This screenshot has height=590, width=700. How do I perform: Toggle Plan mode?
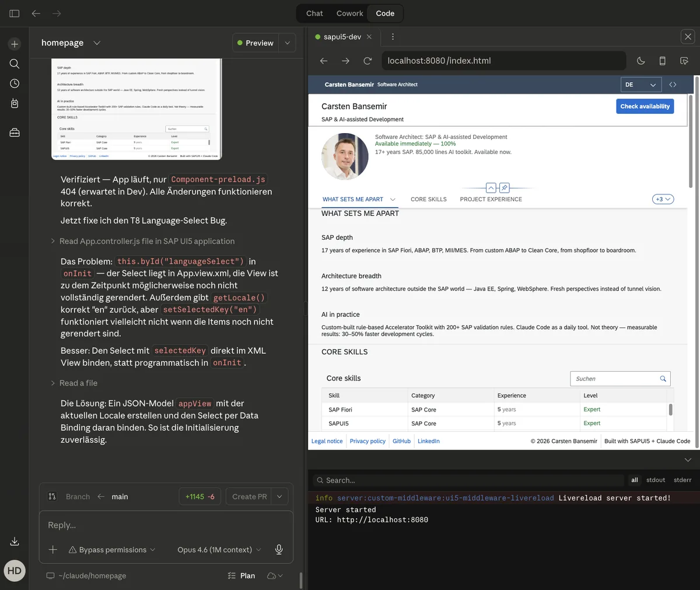(242, 575)
